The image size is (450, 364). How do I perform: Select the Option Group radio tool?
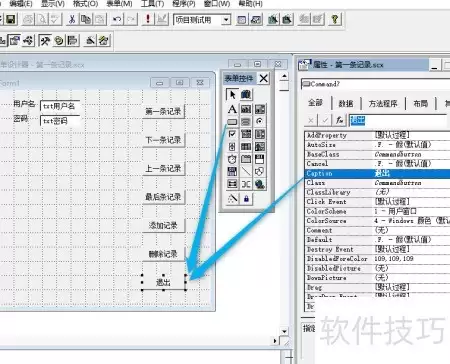(x=260, y=121)
